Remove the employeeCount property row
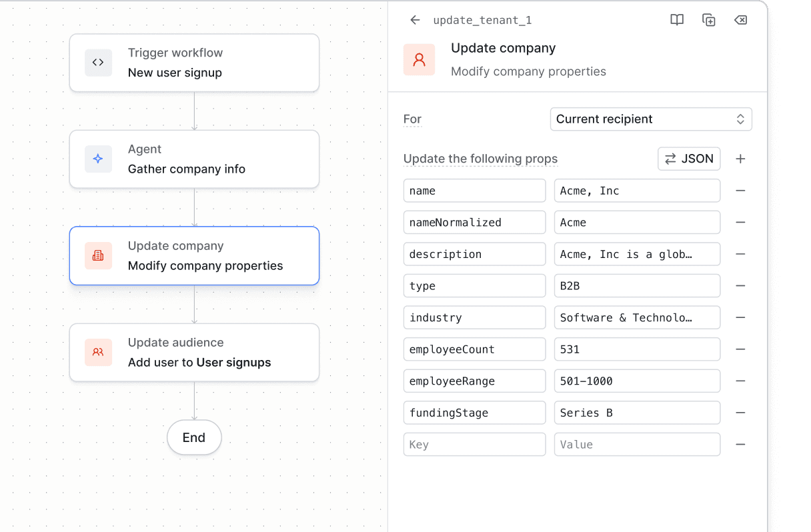 click(740, 349)
